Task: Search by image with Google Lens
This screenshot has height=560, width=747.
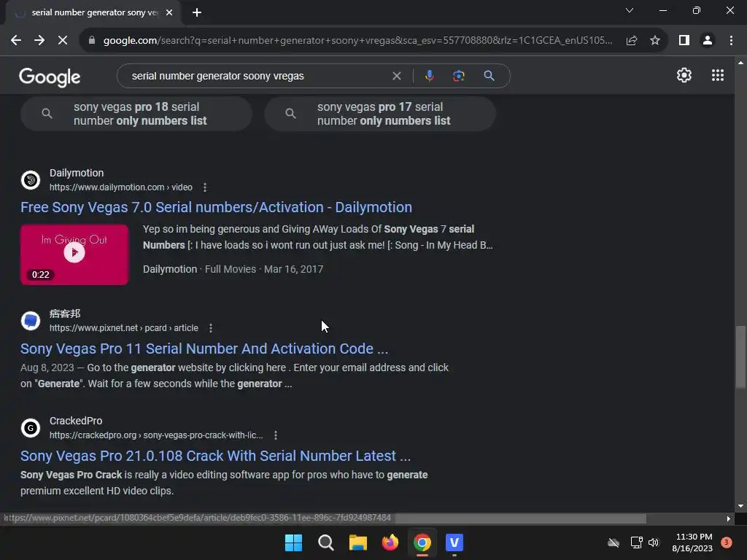Action: (458, 76)
